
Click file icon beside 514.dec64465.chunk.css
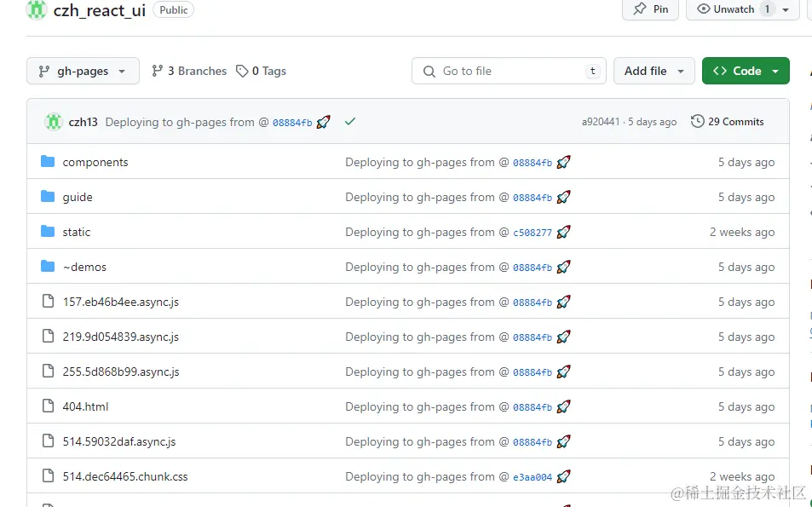pyautogui.click(x=48, y=475)
